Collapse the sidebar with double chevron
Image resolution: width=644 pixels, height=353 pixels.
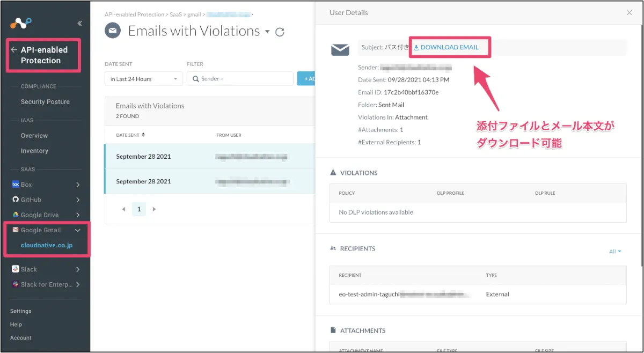click(x=80, y=23)
